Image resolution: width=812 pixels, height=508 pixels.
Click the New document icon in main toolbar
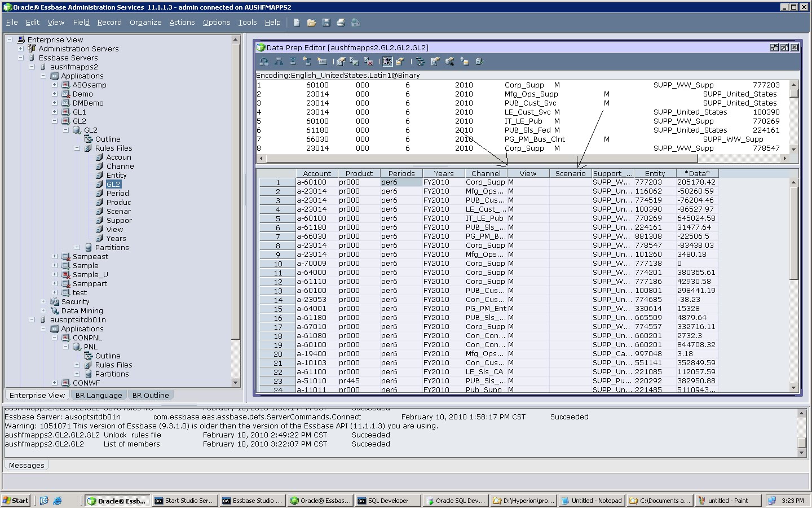click(297, 23)
